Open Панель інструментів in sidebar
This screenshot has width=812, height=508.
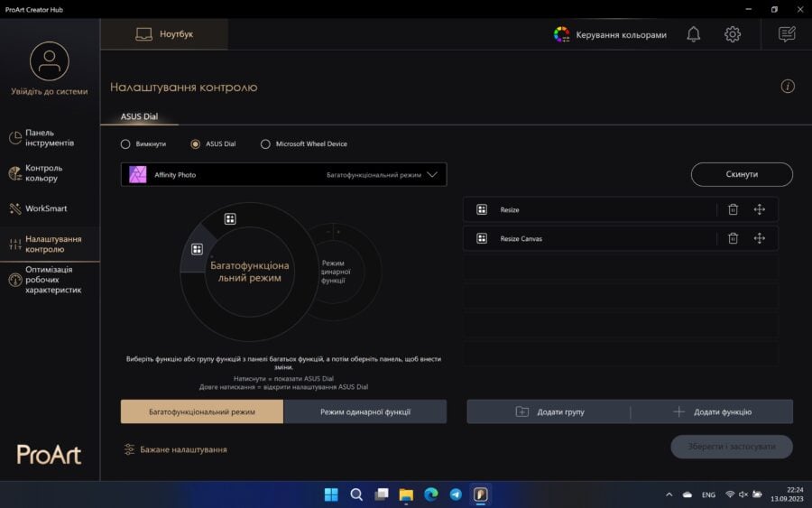click(x=50, y=138)
